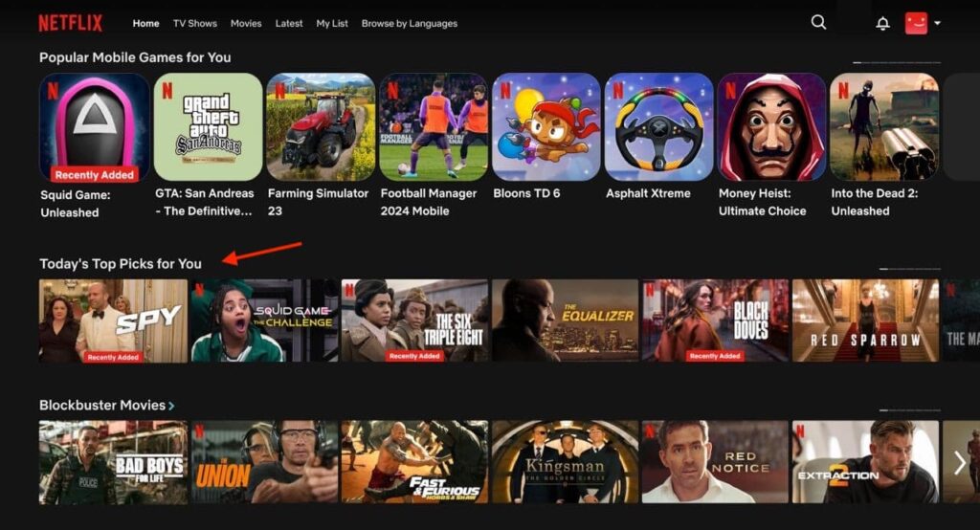Screen dimensions: 980x530
Task: Open the Asphalt Xtreme steering wheel icon
Action: pyautogui.click(x=658, y=127)
